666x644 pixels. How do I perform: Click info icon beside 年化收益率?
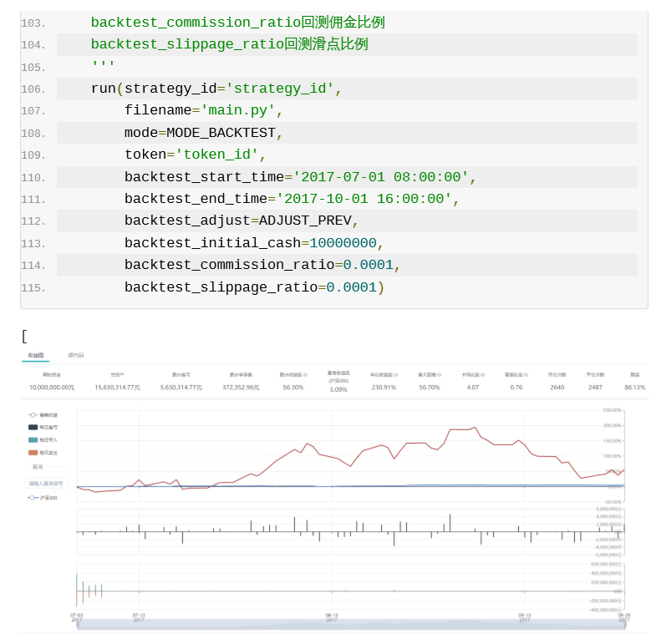point(397,375)
